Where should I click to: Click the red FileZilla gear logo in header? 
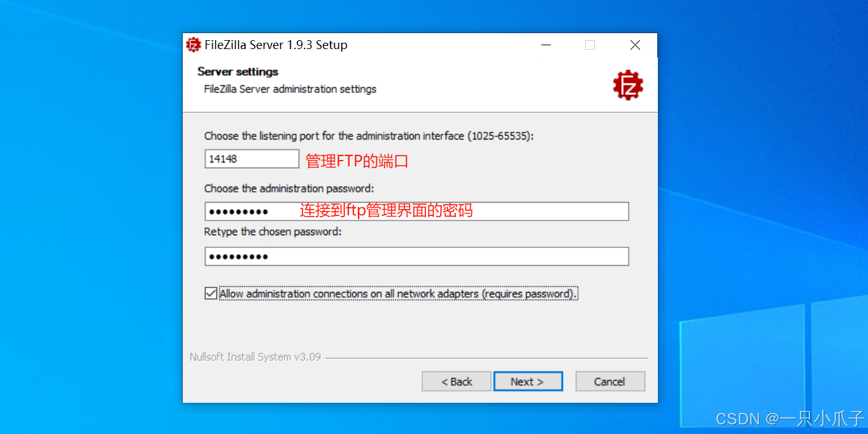pos(628,85)
